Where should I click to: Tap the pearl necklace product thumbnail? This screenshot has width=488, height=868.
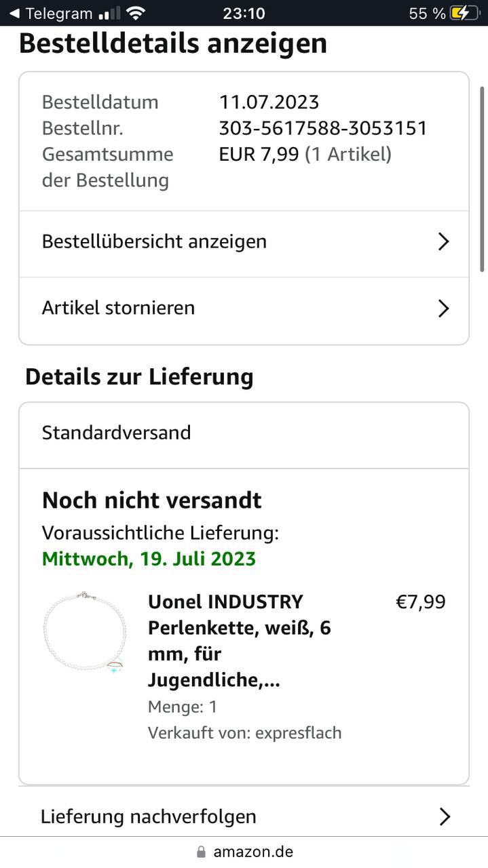tap(85, 632)
